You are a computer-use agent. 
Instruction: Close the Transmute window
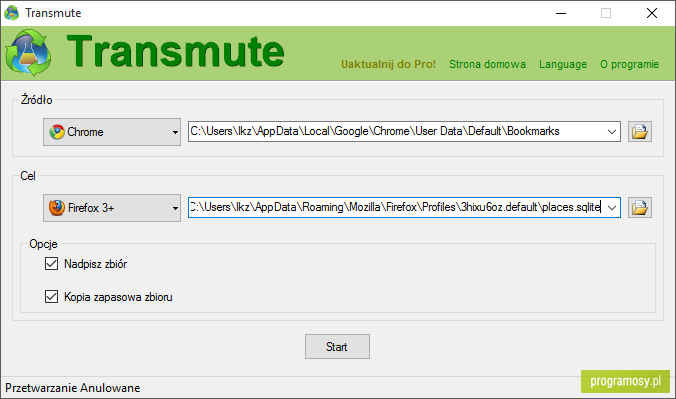click(x=652, y=13)
